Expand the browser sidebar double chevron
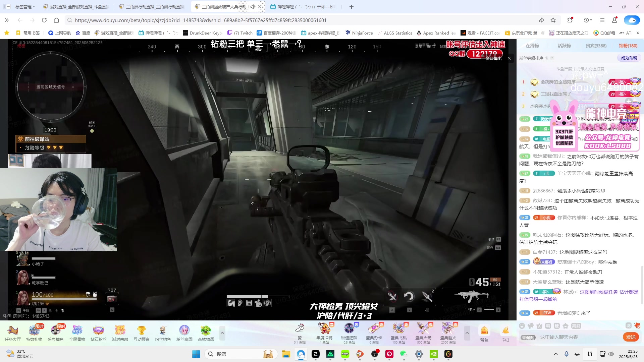644x362 pixels. pyautogui.click(x=7, y=20)
